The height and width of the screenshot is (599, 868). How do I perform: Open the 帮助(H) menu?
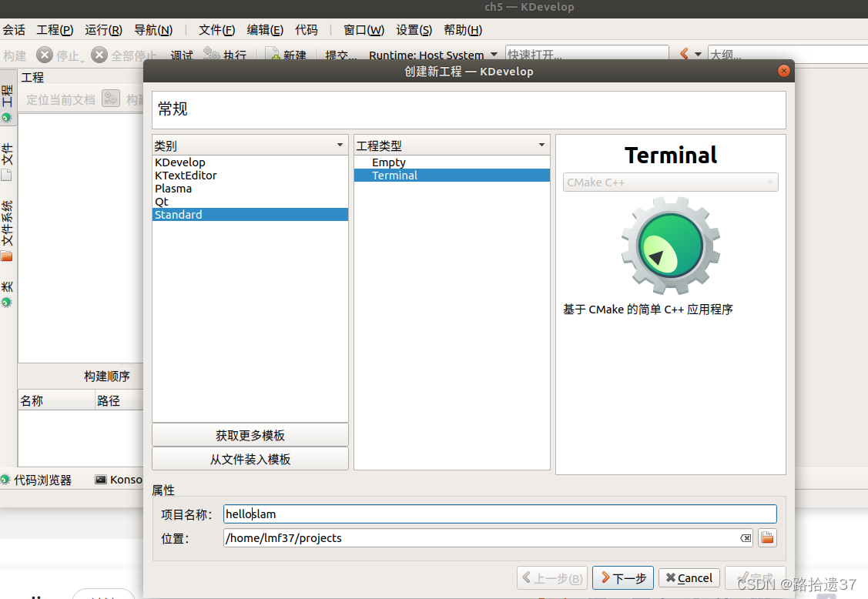(x=463, y=30)
